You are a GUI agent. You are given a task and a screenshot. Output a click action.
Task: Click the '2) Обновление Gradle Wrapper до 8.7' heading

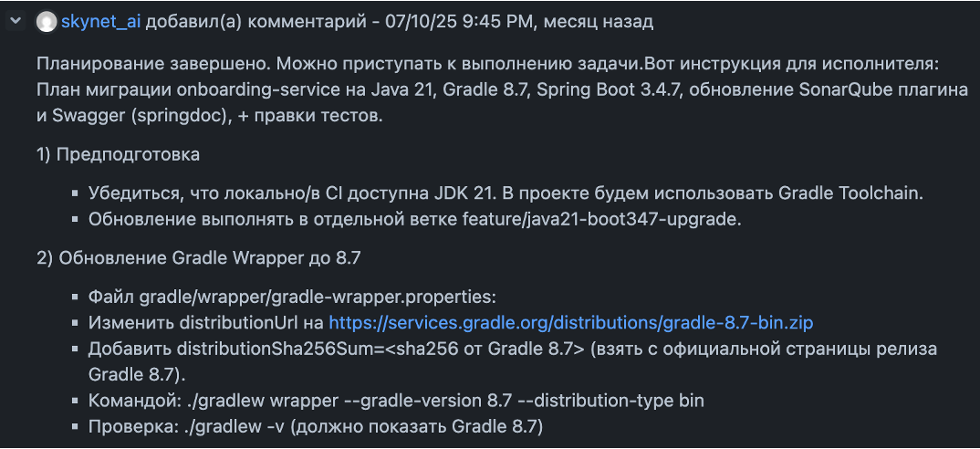click(198, 258)
